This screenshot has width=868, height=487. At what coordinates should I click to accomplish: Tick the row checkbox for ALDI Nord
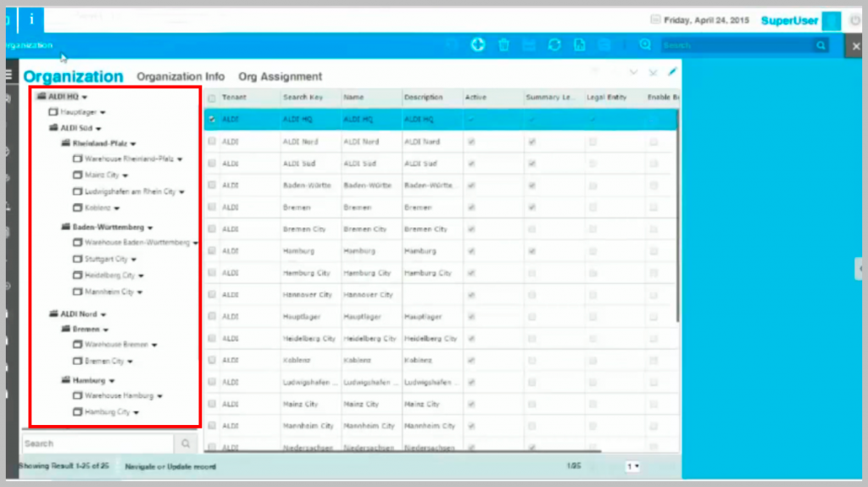(x=211, y=142)
